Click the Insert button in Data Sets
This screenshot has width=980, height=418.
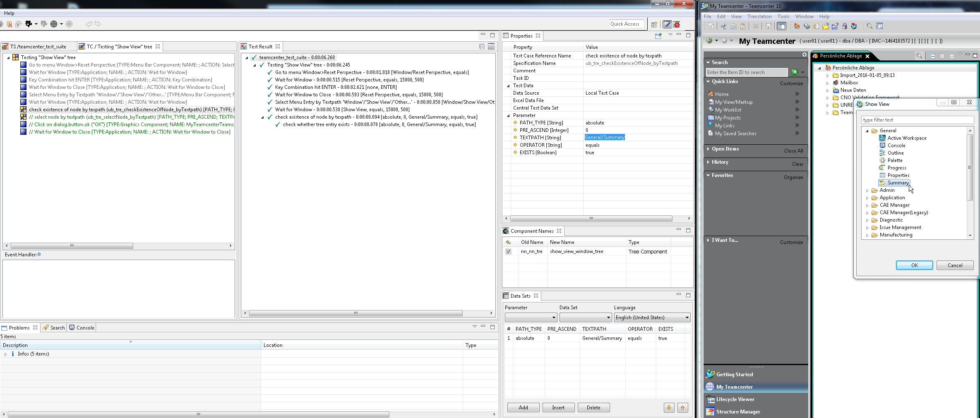click(x=558, y=408)
